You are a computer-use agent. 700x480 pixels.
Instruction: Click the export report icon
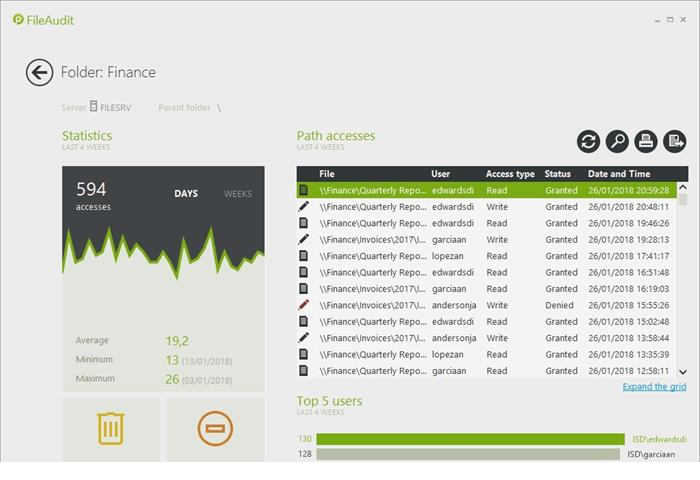coord(675,142)
